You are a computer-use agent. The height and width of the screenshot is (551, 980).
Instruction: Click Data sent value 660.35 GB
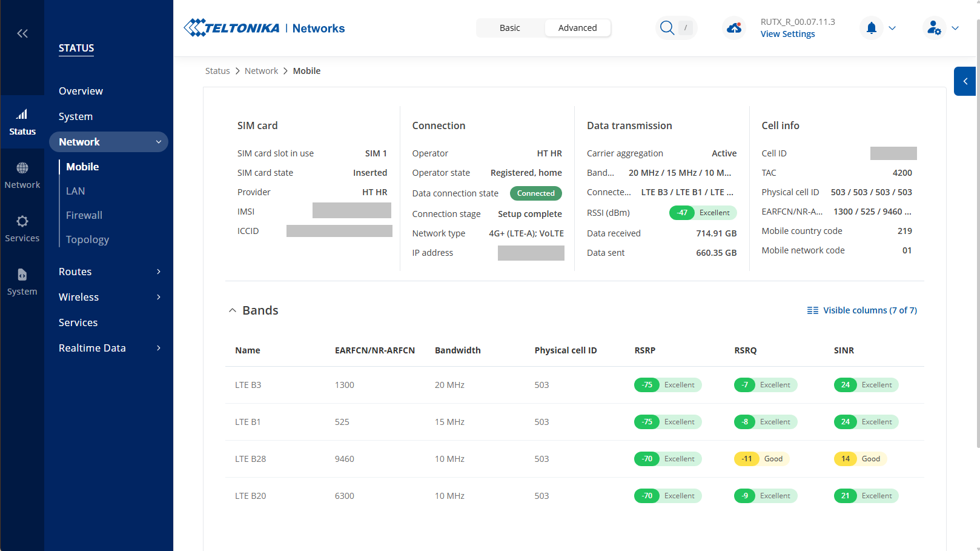point(717,253)
